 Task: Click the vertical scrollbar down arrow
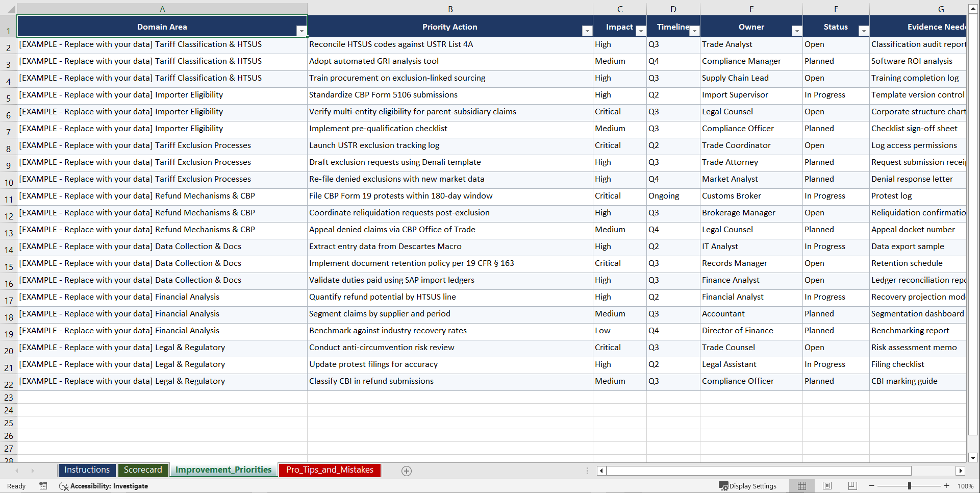(x=973, y=458)
